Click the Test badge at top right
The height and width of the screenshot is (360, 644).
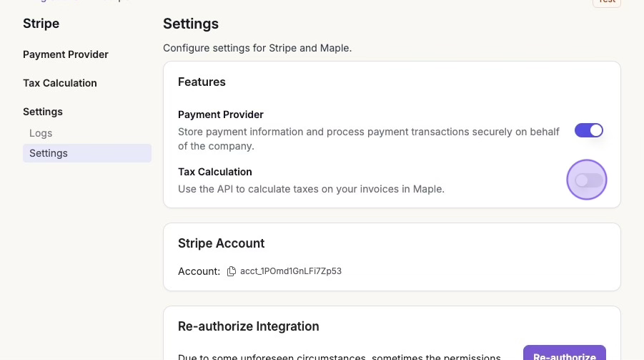point(606,2)
